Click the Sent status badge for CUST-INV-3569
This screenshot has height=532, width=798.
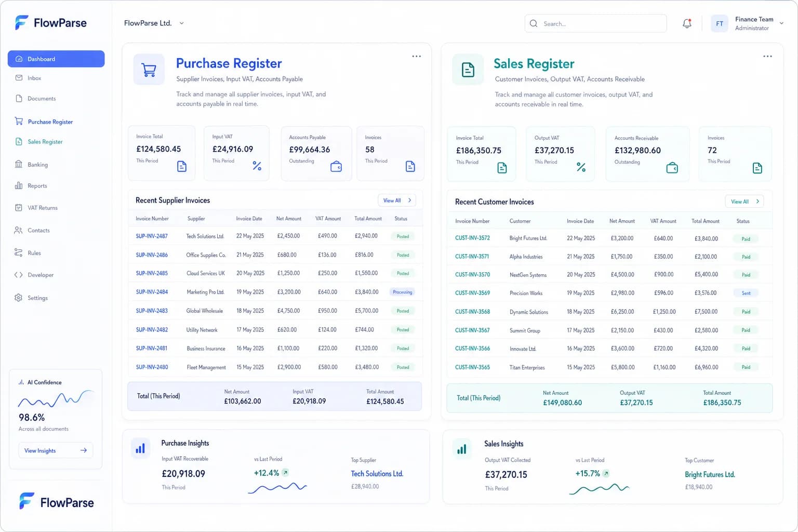tap(746, 293)
